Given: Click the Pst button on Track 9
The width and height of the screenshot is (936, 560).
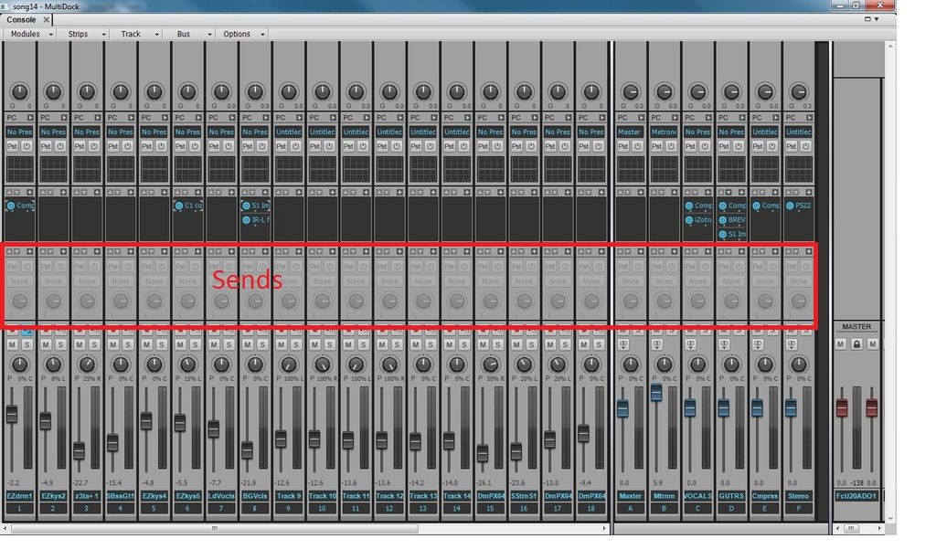Looking at the screenshot, I should tap(281, 146).
